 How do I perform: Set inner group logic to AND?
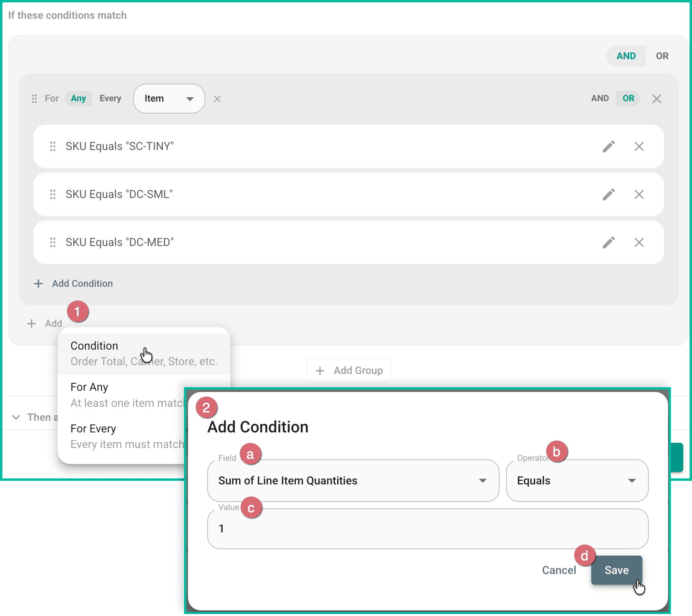(600, 98)
